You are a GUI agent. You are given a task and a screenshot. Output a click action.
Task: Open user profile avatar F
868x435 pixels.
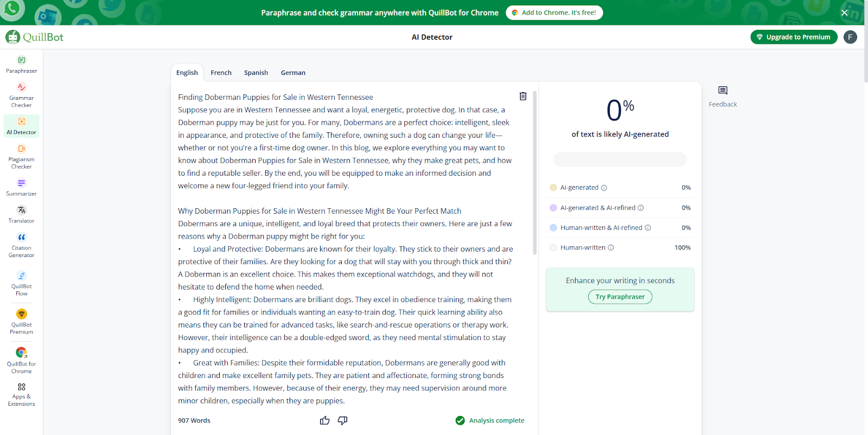(850, 37)
